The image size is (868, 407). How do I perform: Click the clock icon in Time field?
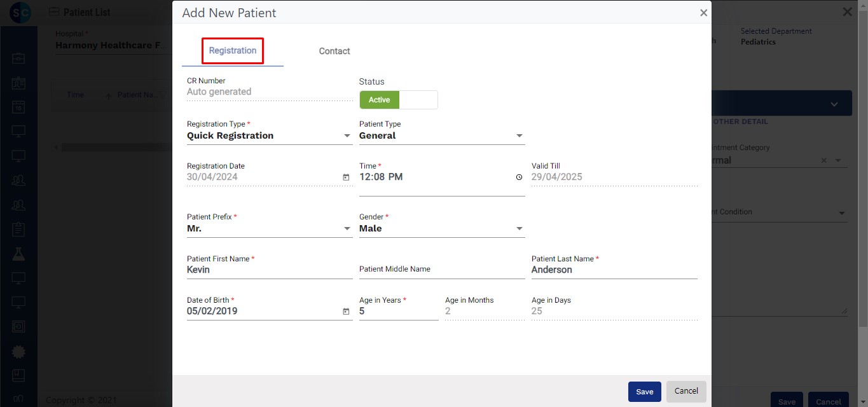coord(519,177)
